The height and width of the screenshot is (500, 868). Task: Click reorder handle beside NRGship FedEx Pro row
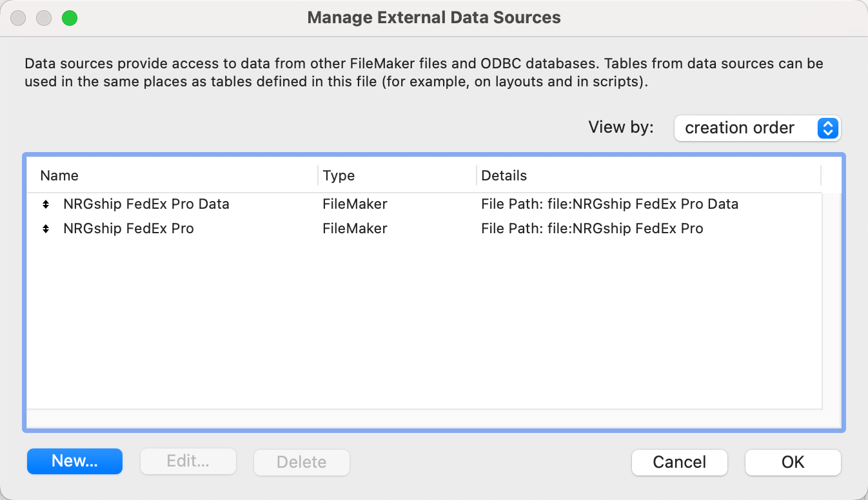pos(45,229)
